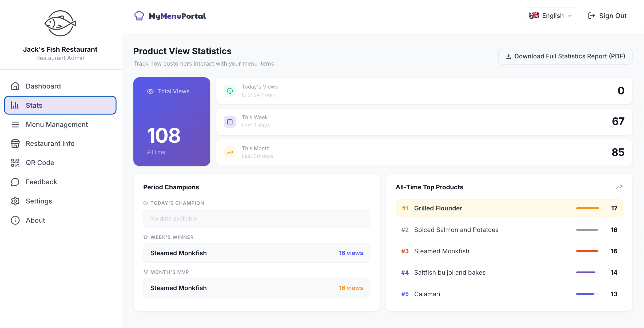This screenshot has width=644, height=328.
Task: Click the Feedback speech bubble icon
Action: [x=15, y=182]
